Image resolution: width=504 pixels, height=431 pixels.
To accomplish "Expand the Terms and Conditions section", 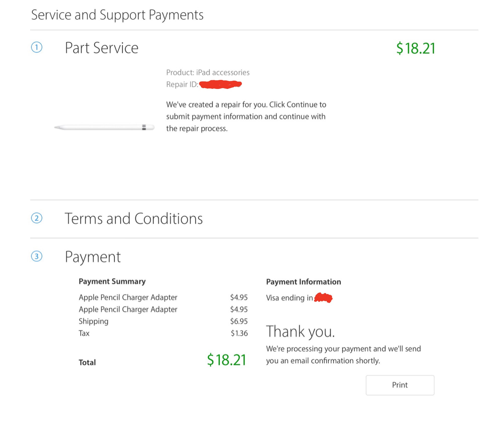I will coord(134,218).
